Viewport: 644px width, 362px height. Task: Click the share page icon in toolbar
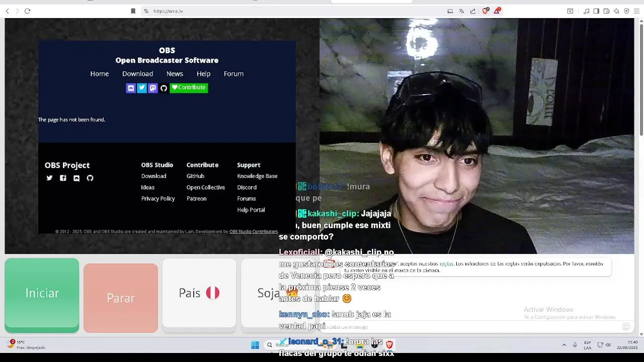pyautogui.click(x=473, y=11)
